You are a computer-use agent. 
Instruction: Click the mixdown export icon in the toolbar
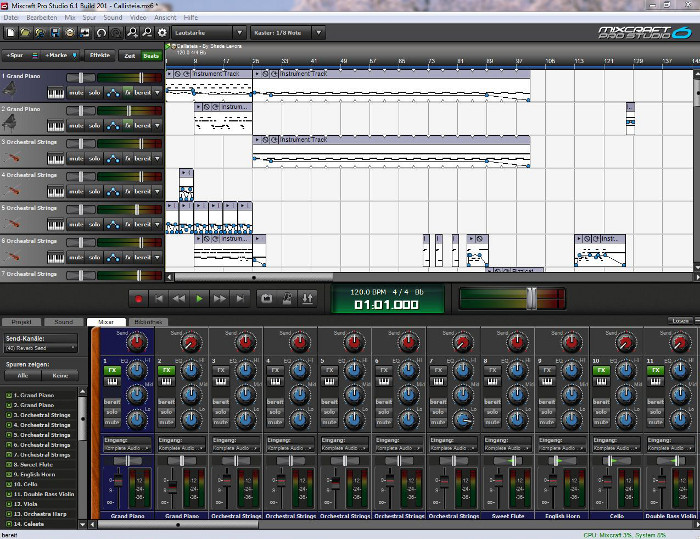point(85,33)
